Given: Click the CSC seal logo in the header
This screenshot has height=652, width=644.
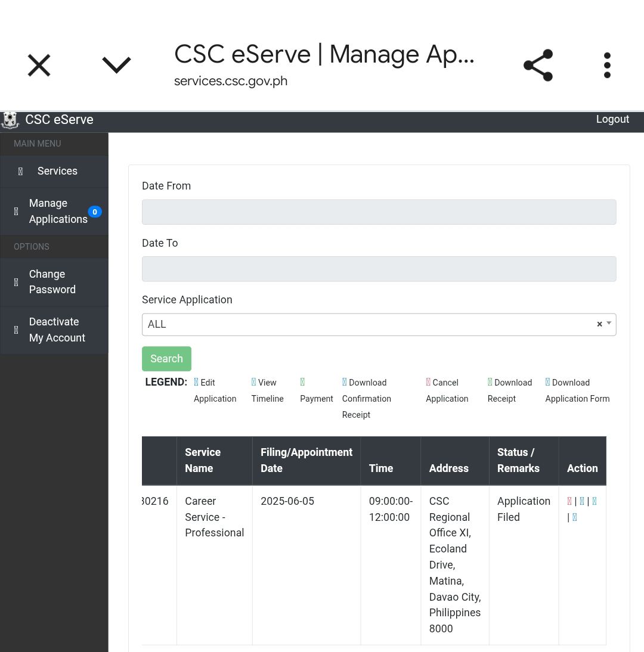Looking at the screenshot, I should pyautogui.click(x=10, y=120).
